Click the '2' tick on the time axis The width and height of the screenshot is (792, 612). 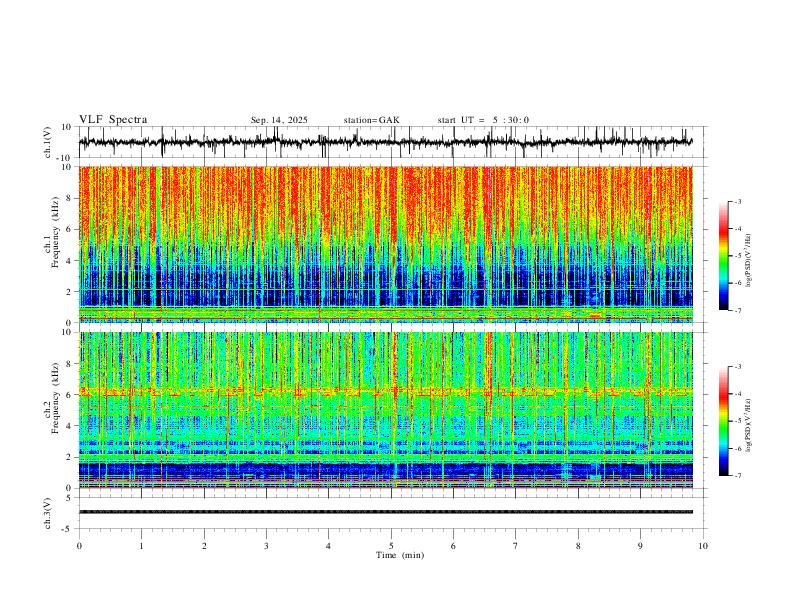pos(204,546)
